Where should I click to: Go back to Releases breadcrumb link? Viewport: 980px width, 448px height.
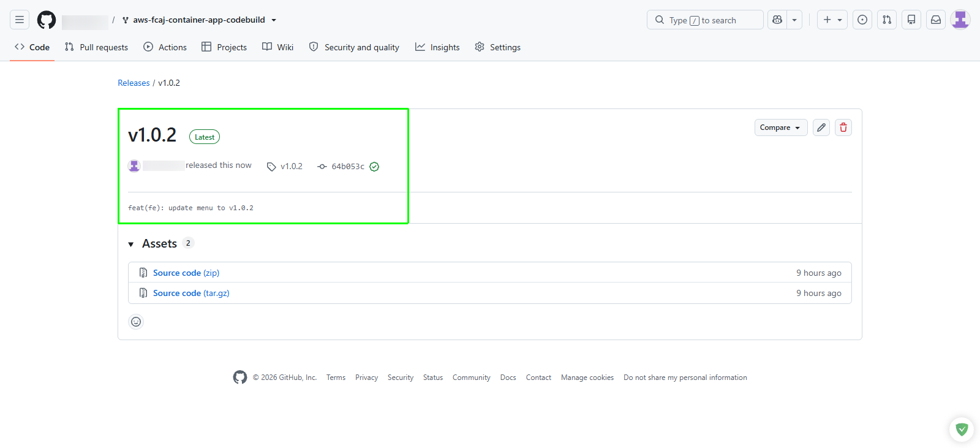(x=134, y=83)
